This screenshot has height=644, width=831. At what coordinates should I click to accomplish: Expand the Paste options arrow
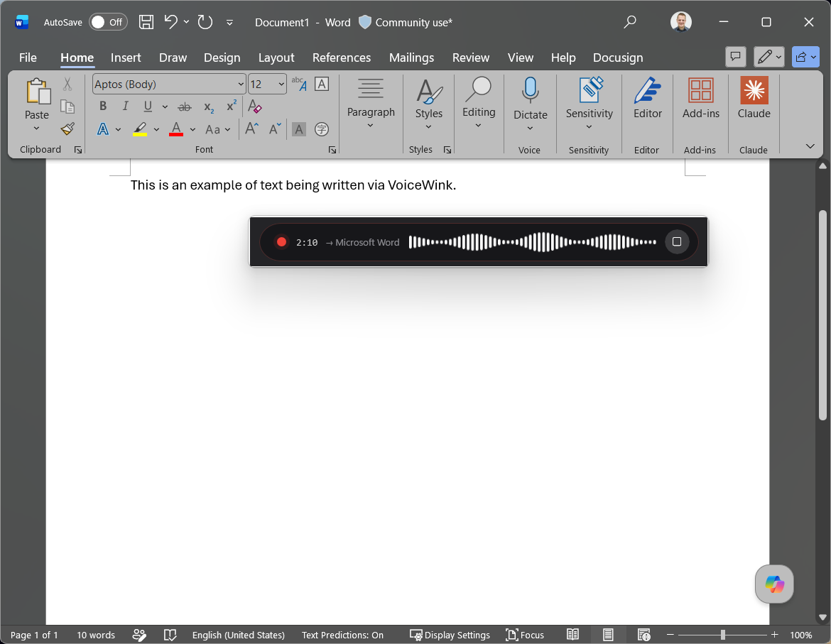pyautogui.click(x=36, y=129)
